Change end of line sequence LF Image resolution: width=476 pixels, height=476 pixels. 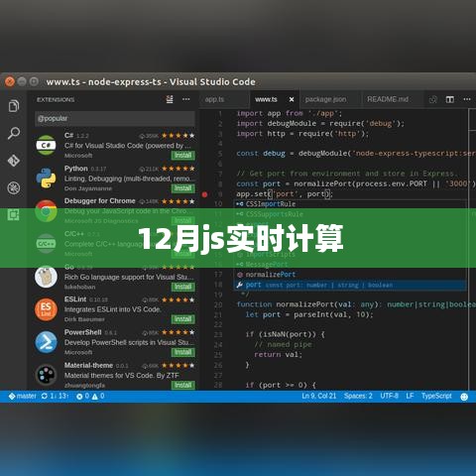click(410, 396)
